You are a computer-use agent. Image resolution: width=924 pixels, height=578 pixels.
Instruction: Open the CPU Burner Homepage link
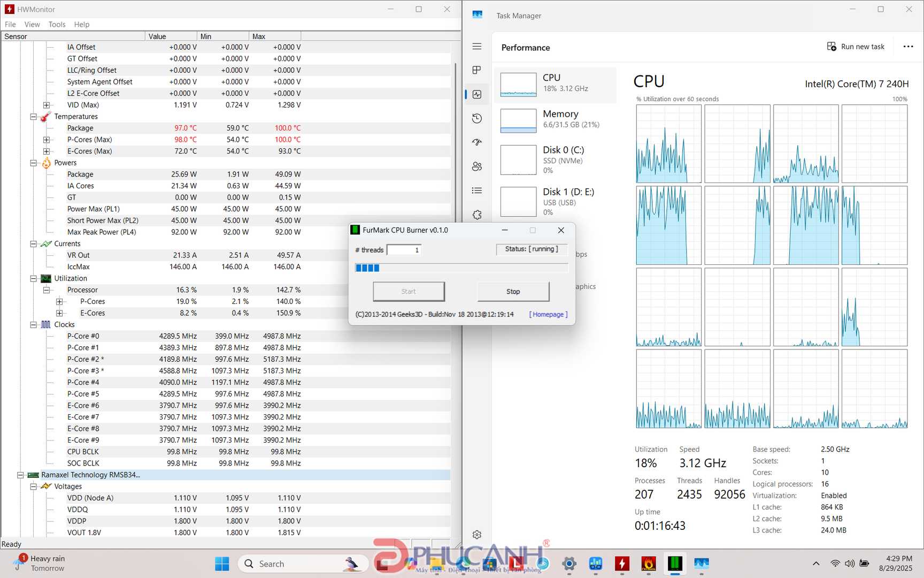(548, 314)
